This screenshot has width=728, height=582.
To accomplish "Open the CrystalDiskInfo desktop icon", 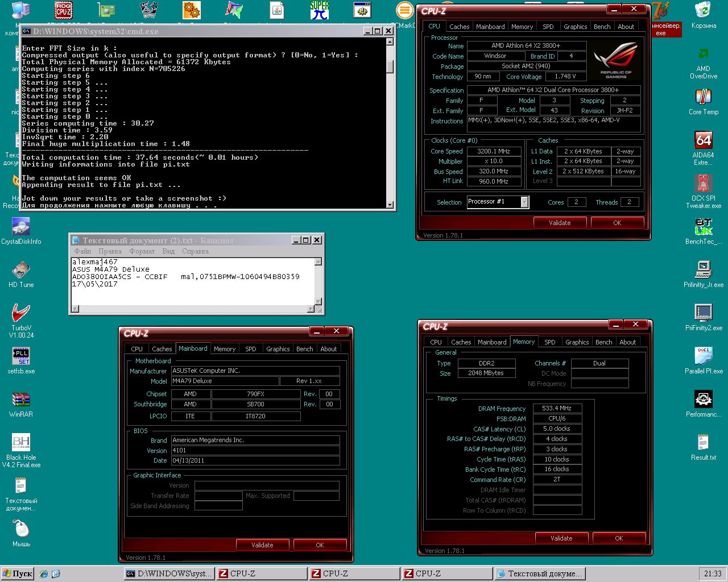I will [x=21, y=231].
